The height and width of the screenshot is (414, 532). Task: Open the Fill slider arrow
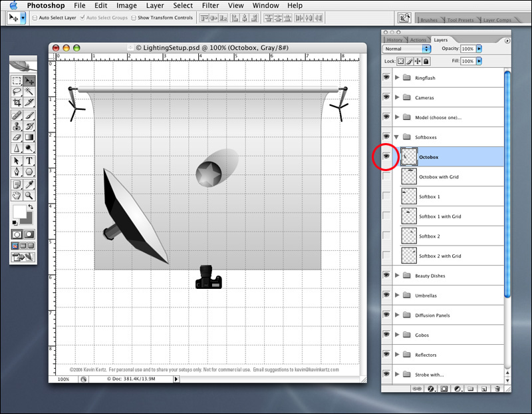coord(479,61)
